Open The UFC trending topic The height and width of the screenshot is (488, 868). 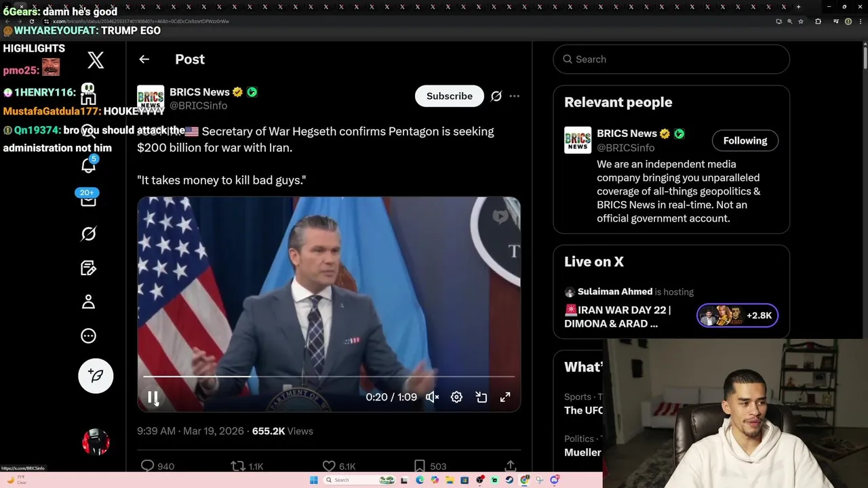(583, 410)
